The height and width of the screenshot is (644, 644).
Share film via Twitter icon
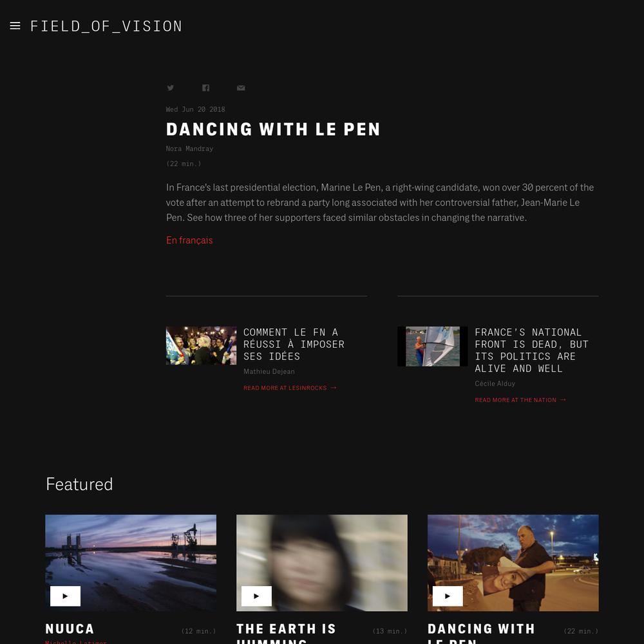point(171,88)
